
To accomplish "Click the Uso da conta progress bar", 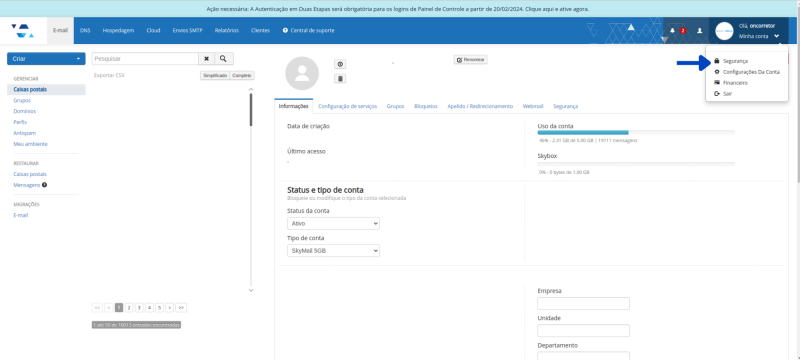I will point(636,132).
